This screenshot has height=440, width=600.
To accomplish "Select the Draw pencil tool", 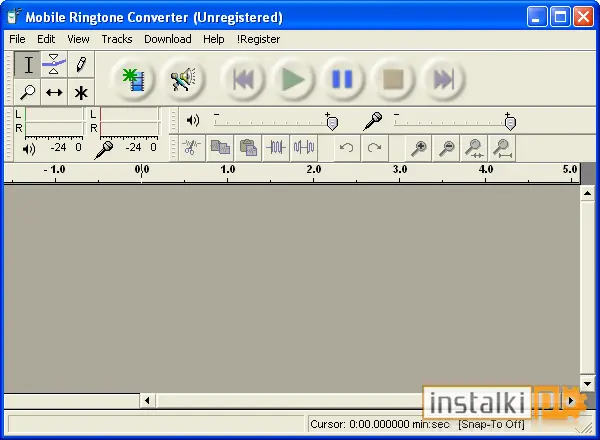I will 81,64.
